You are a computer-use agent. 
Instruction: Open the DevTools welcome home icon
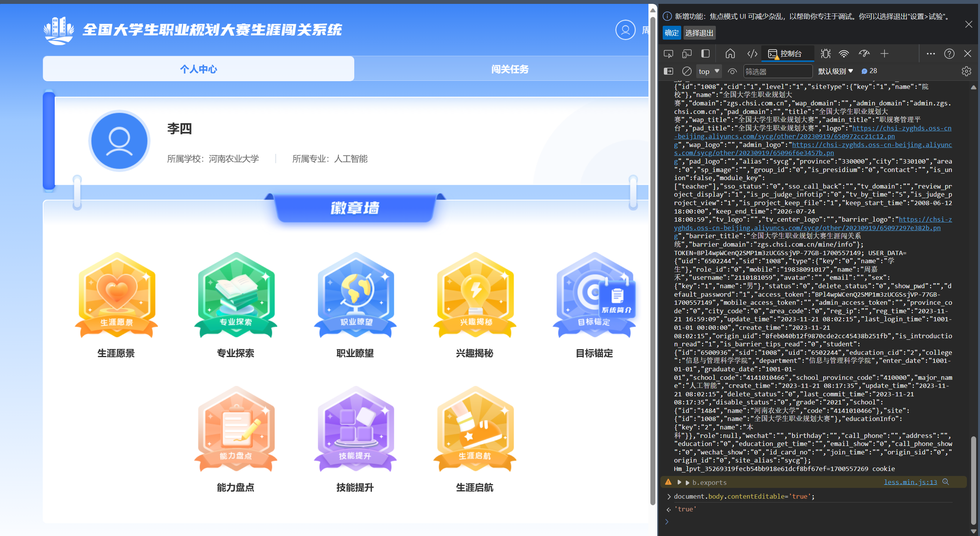pos(730,54)
